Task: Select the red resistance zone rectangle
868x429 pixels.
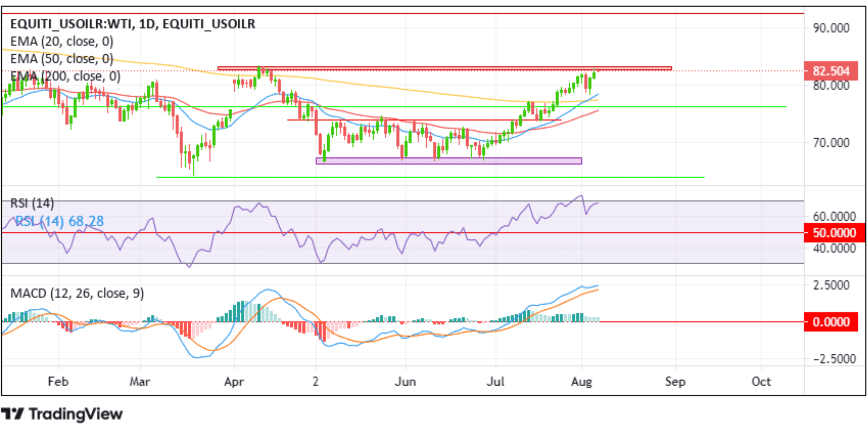Action: [x=445, y=69]
